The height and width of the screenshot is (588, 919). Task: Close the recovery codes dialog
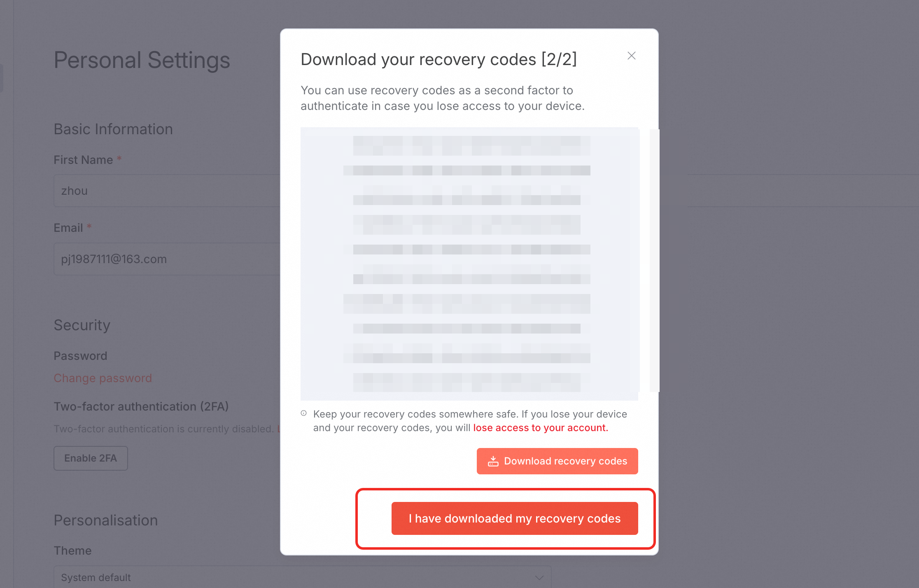[631, 56]
